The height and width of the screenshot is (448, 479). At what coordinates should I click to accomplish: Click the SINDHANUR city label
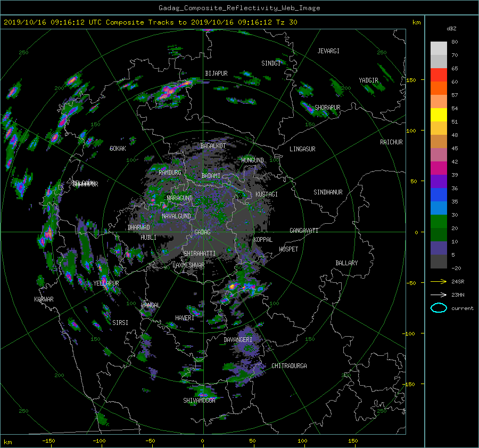328,192
